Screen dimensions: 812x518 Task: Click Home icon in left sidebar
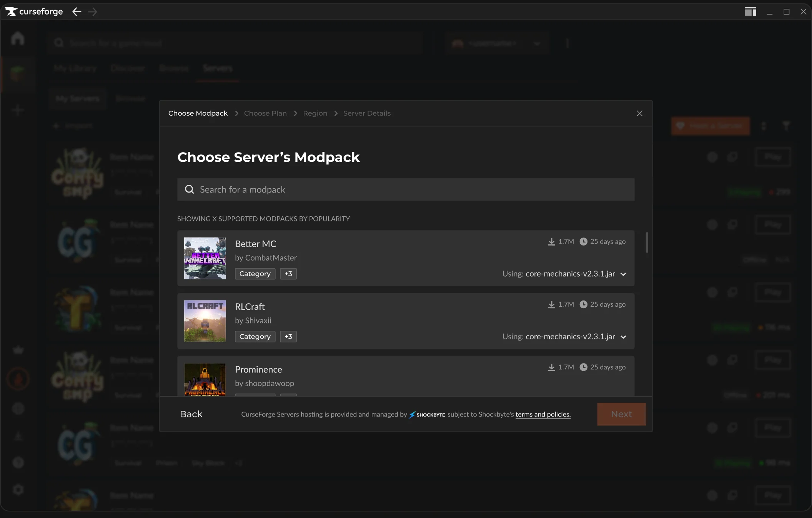point(18,38)
